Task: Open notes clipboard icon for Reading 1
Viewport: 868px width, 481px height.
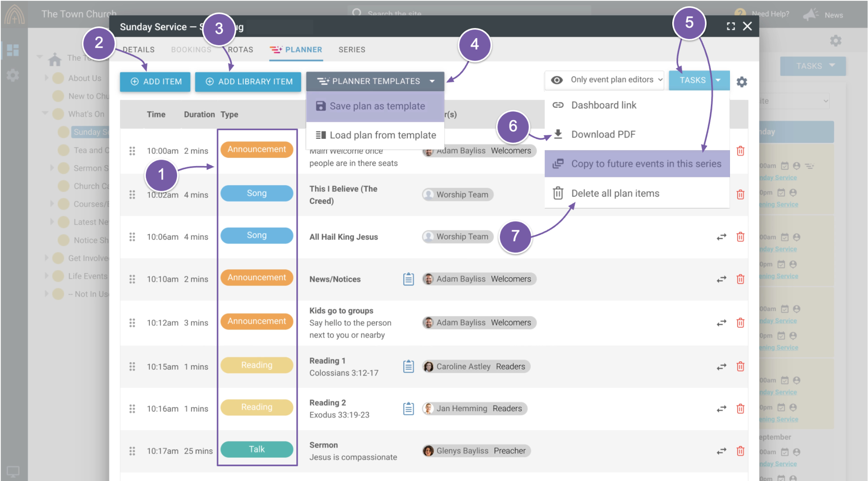Action: [x=408, y=366]
